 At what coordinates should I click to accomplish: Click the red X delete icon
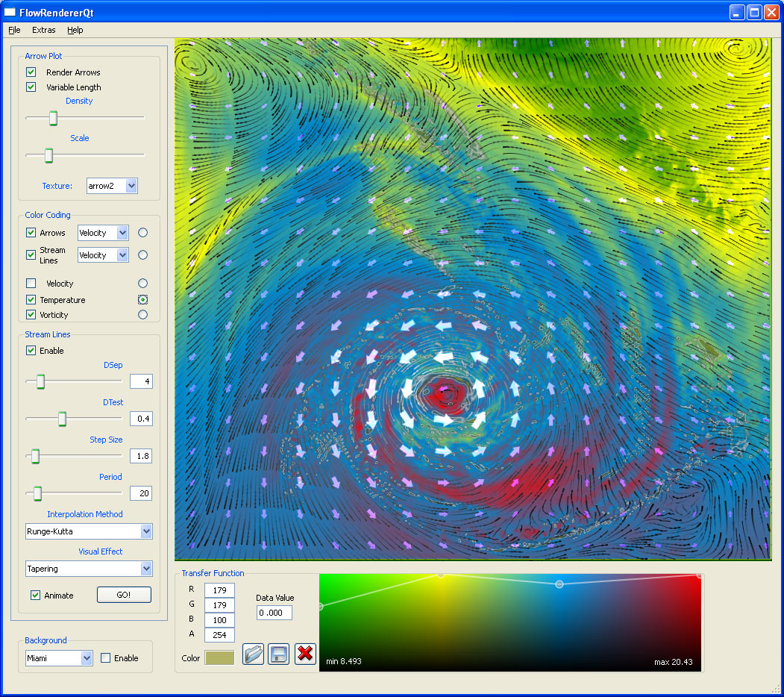tap(305, 654)
